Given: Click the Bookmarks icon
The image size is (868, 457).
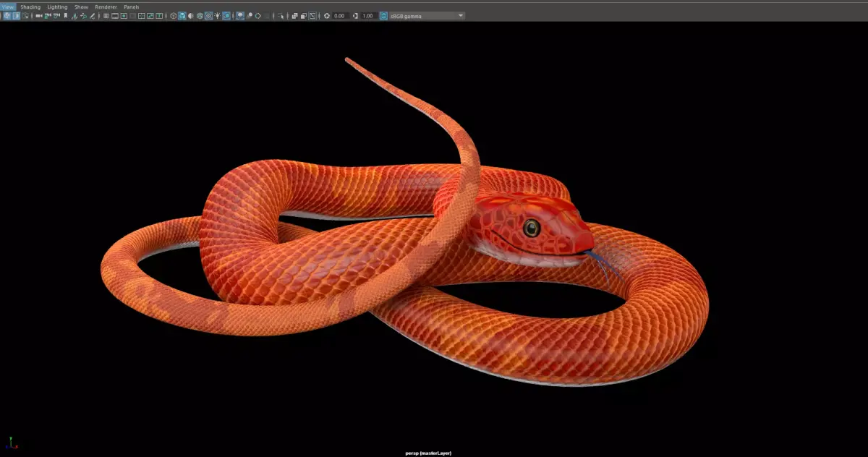Looking at the screenshot, I should [66, 16].
